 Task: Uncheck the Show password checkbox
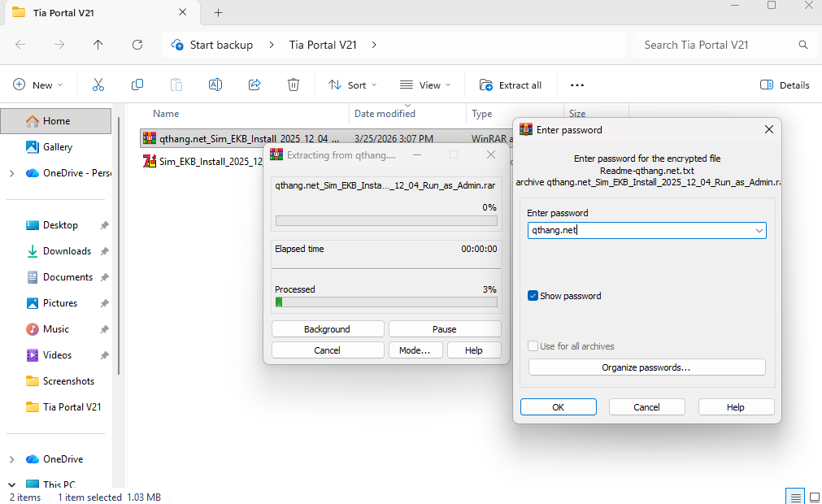point(533,296)
